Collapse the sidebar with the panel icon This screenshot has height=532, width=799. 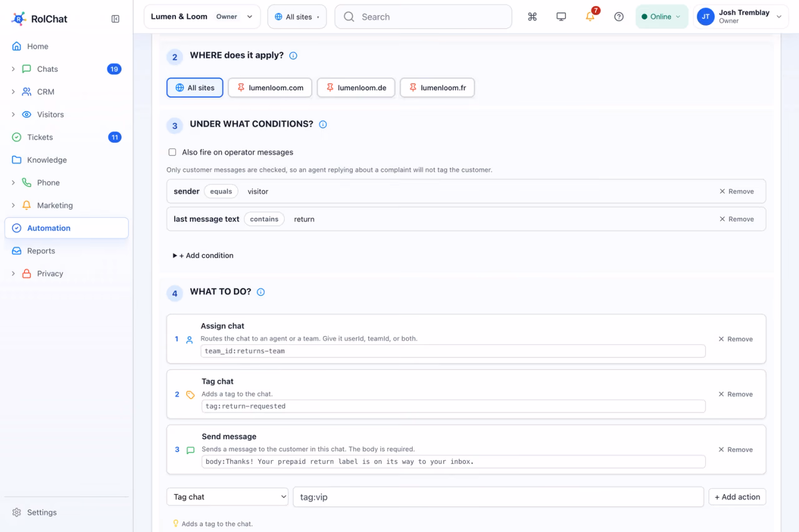click(x=115, y=19)
